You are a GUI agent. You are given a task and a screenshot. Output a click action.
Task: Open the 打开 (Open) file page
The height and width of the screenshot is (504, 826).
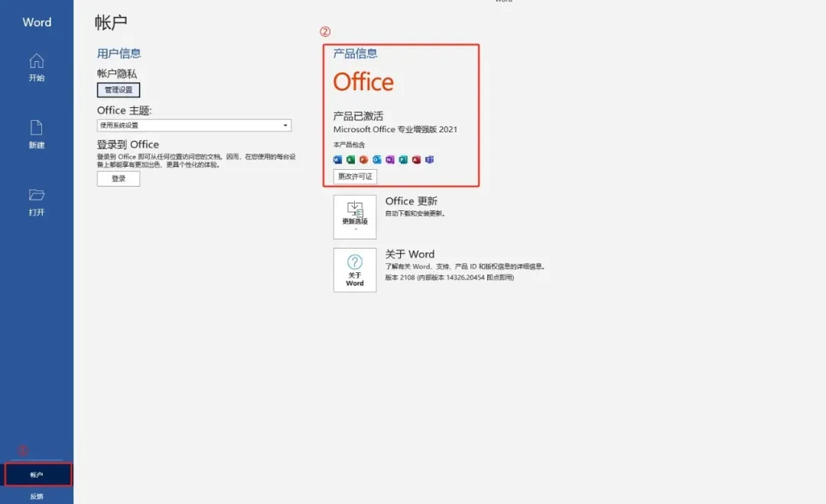click(x=37, y=202)
